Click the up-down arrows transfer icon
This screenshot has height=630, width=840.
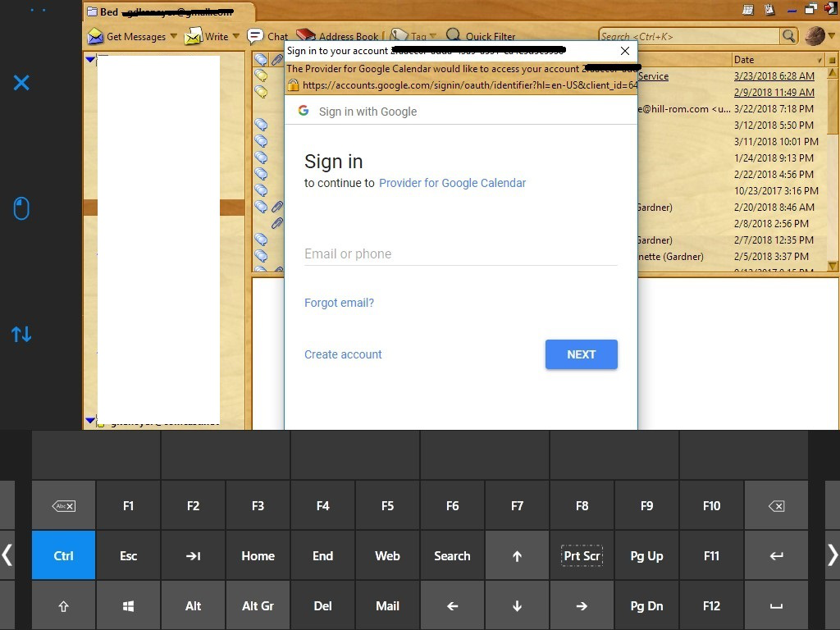click(x=21, y=335)
